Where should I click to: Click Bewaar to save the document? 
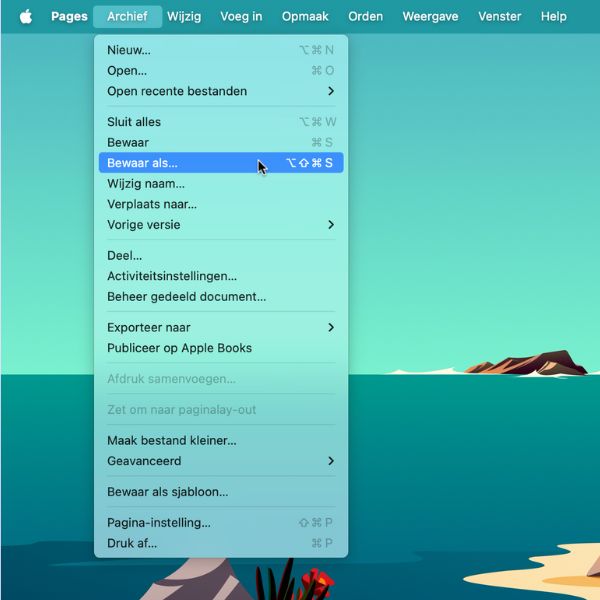pos(221,142)
